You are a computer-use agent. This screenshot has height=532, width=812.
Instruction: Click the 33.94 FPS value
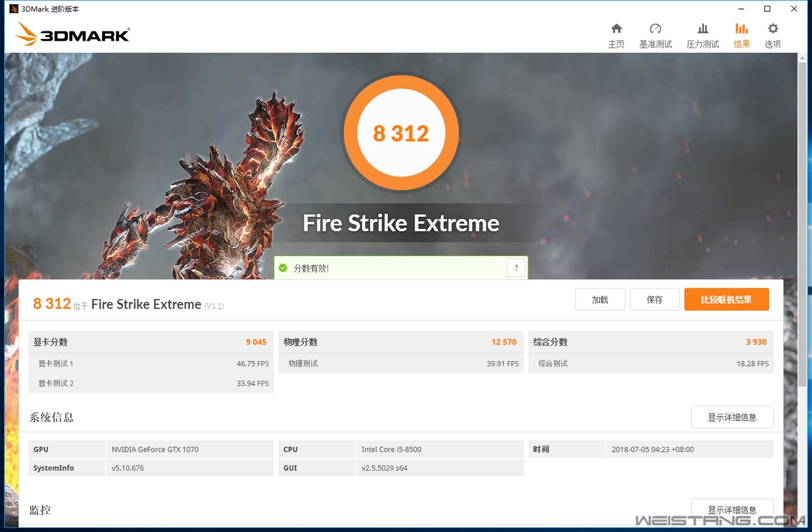[252, 383]
